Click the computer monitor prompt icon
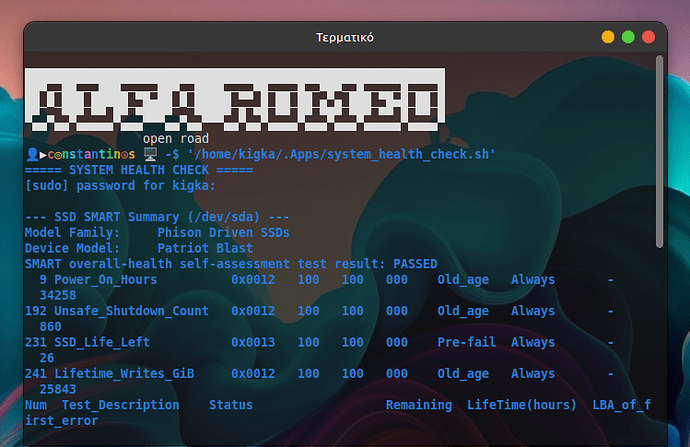The width and height of the screenshot is (690, 447). 150,154
